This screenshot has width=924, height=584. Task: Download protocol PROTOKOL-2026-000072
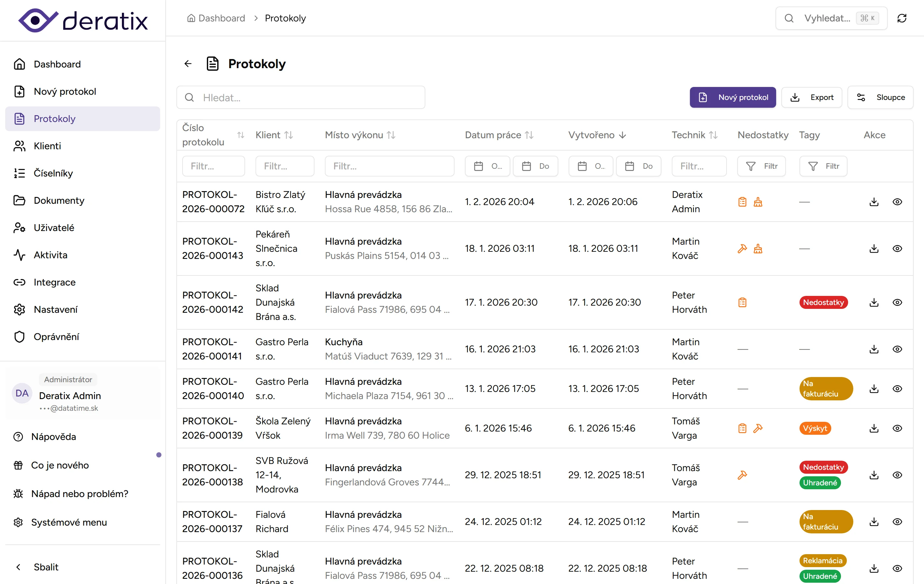874,201
